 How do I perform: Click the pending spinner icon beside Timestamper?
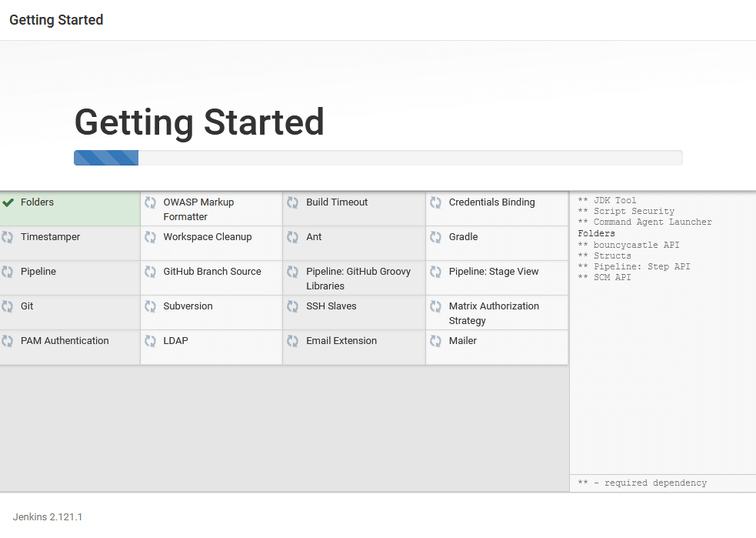[x=7, y=237]
